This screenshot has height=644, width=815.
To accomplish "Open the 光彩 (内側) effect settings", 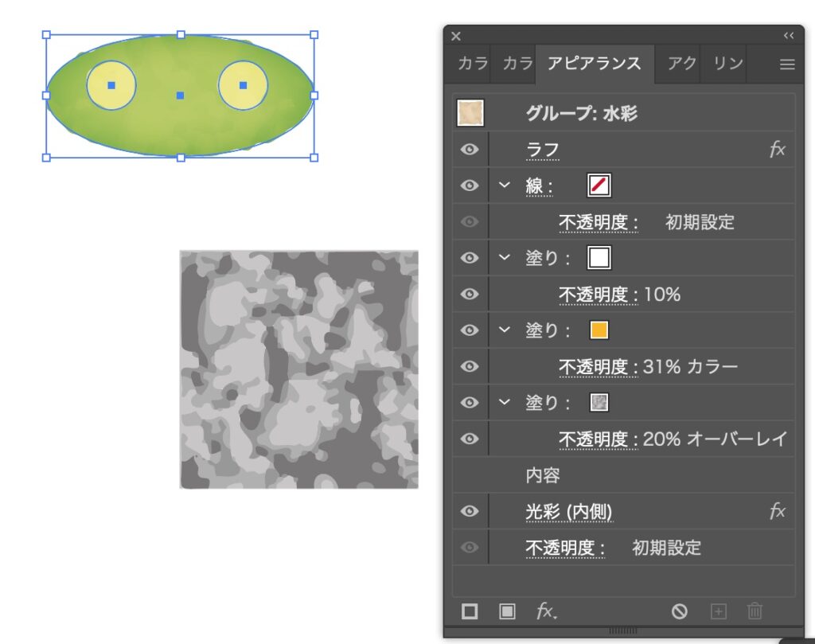I will 568,512.
